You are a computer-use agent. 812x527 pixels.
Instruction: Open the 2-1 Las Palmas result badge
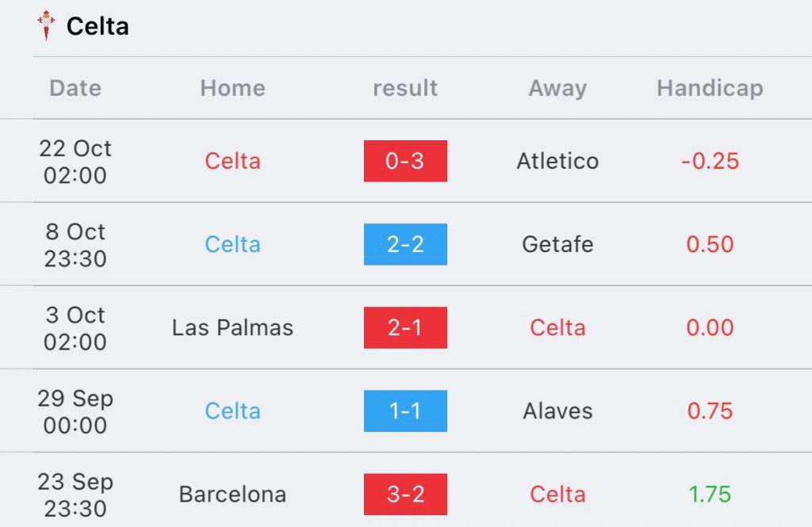click(x=405, y=328)
